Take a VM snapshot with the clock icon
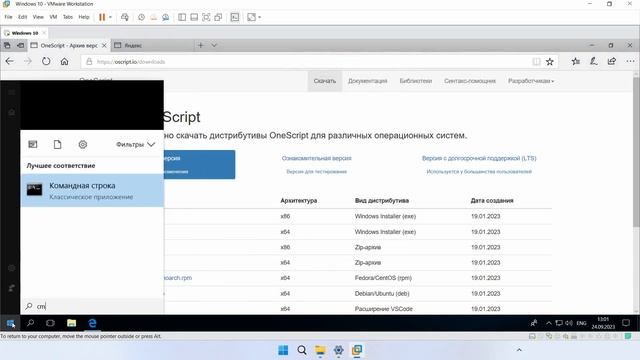The image size is (640, 360). [x=141, y=17]
